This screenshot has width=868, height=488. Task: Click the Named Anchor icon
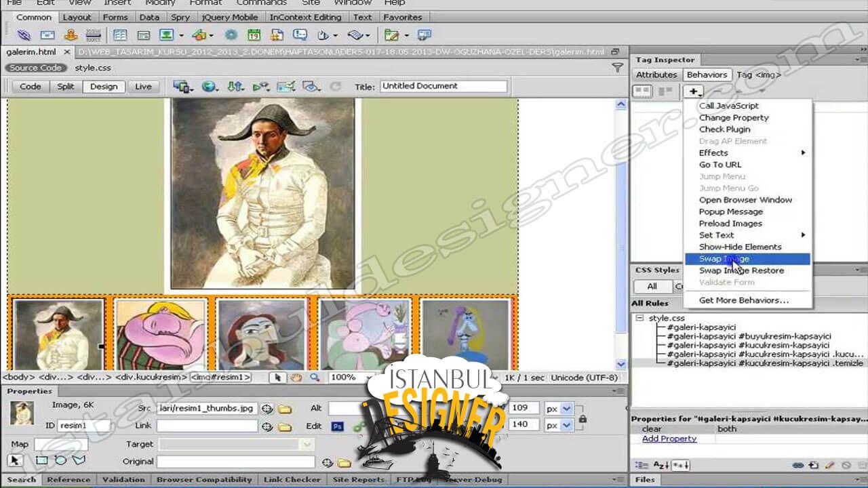click(x=71, y=35)
